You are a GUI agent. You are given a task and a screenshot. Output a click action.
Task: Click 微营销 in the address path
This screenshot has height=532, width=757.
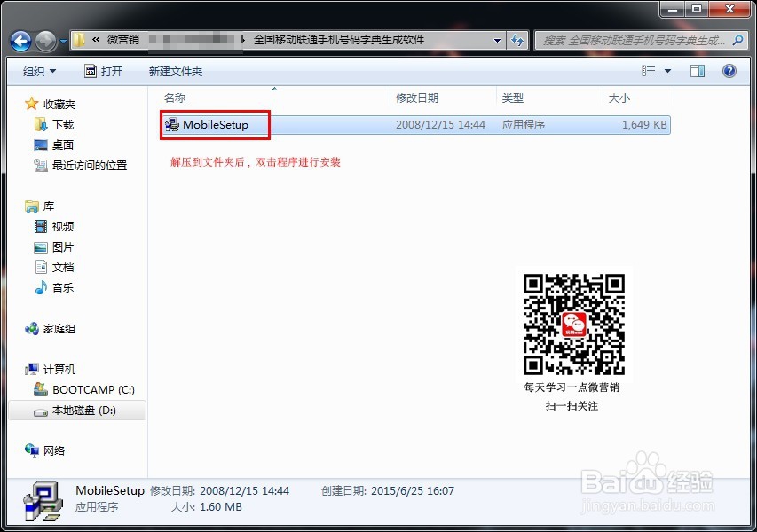point(123,40)
